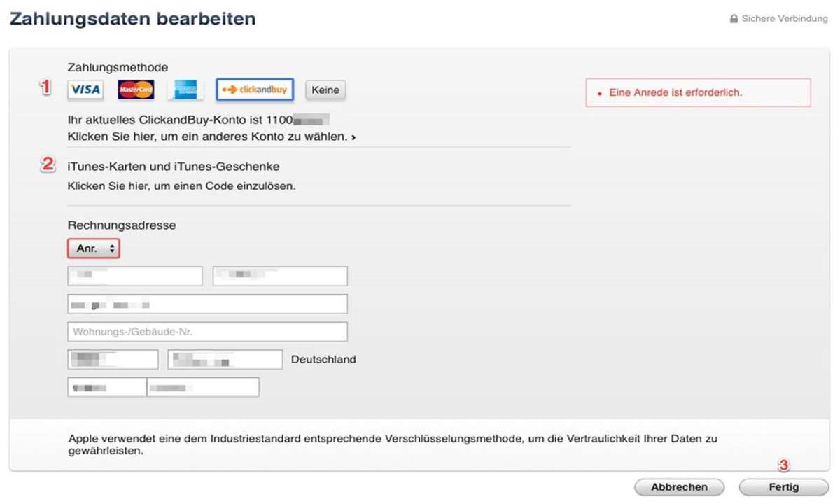Click the street address input field
Viewport: 840px width, 504px height.
tap(207, 304)
